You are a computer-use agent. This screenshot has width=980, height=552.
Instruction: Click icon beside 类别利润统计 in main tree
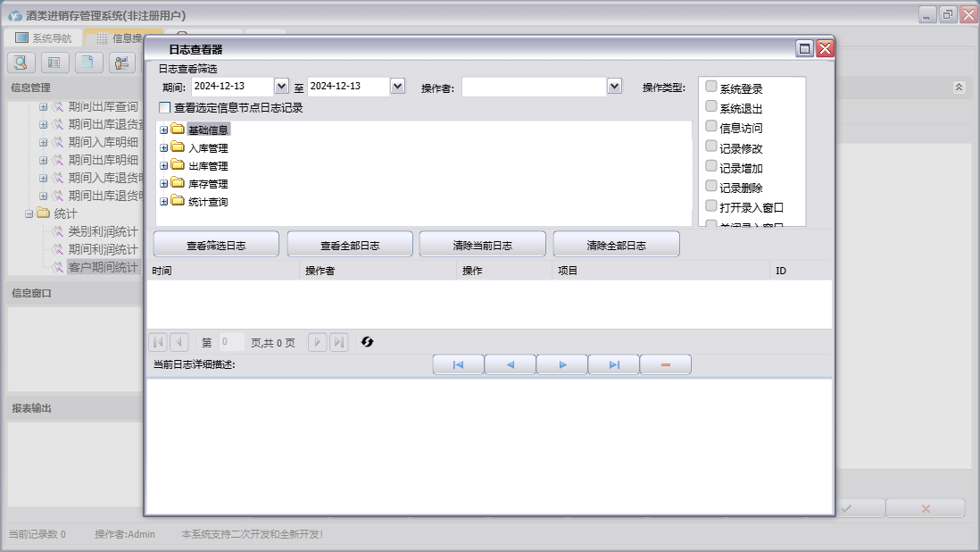57,231
